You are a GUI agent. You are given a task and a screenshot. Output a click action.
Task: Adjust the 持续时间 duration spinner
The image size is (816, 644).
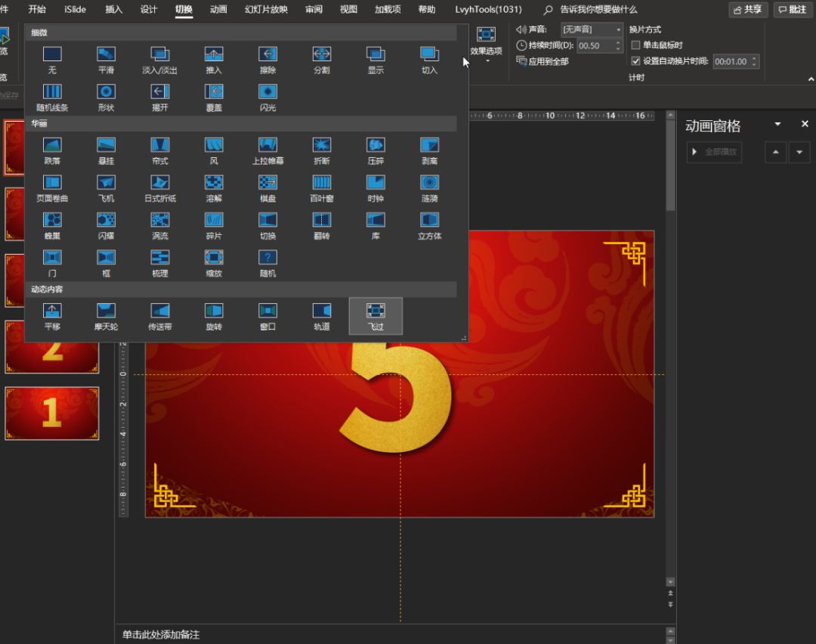pyautogui.click(x=618, y=45)
